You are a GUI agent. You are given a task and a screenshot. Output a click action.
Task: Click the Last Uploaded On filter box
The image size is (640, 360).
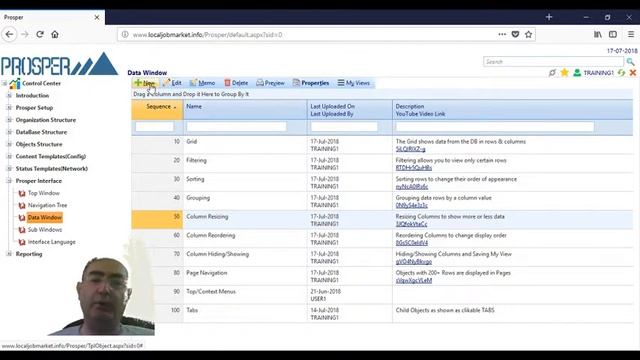click(344, 127)
